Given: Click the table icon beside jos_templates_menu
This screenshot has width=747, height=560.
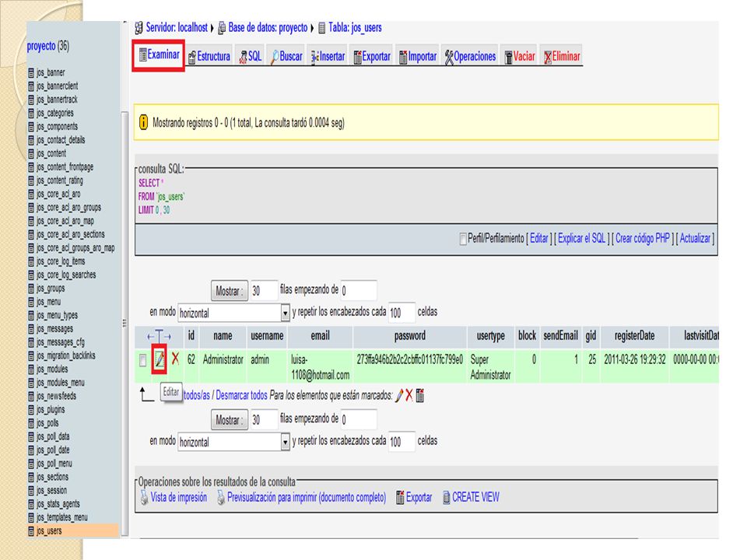Looking at the screenshot, I should coord(31,518).
